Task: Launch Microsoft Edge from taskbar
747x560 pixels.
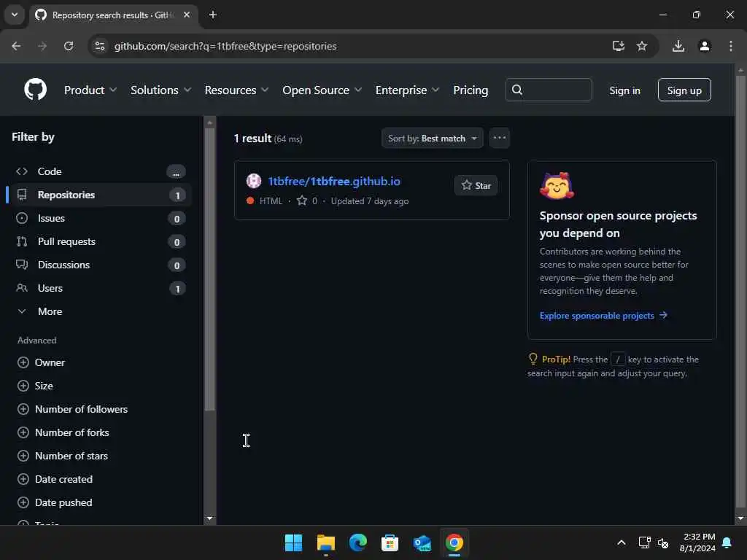Action: click(357, 542)
